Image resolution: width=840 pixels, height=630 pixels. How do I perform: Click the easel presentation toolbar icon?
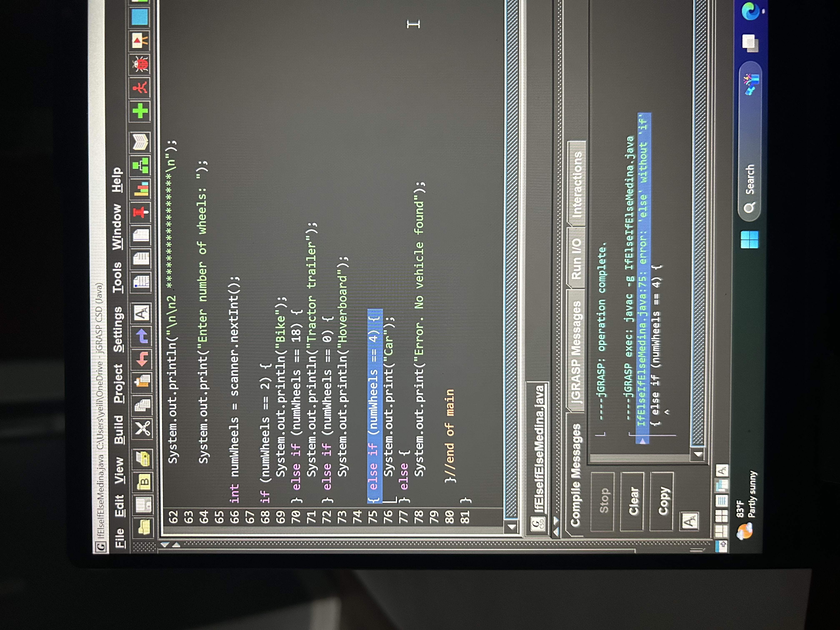pyautogui.click(x=140, y=41)
